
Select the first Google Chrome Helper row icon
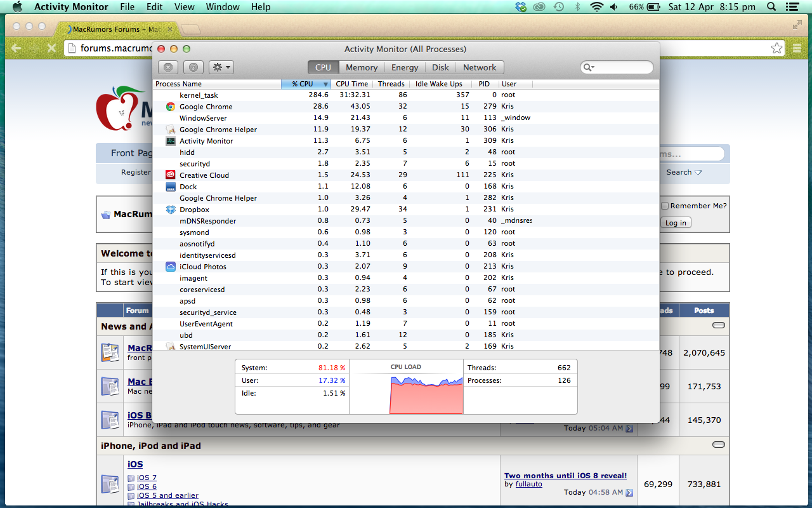coord(171,130)
